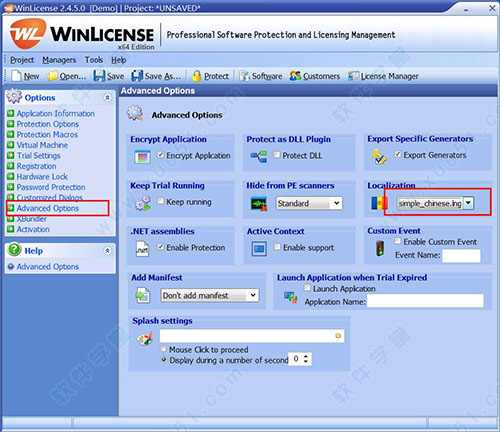The image size is (500, 432).
Task: Click the WinLicense WL logo
Action: (x=27, y=34)
